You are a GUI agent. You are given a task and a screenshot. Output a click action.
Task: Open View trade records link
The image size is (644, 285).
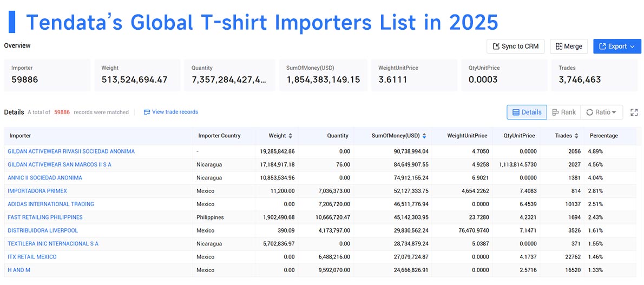[x=171, y=112]
